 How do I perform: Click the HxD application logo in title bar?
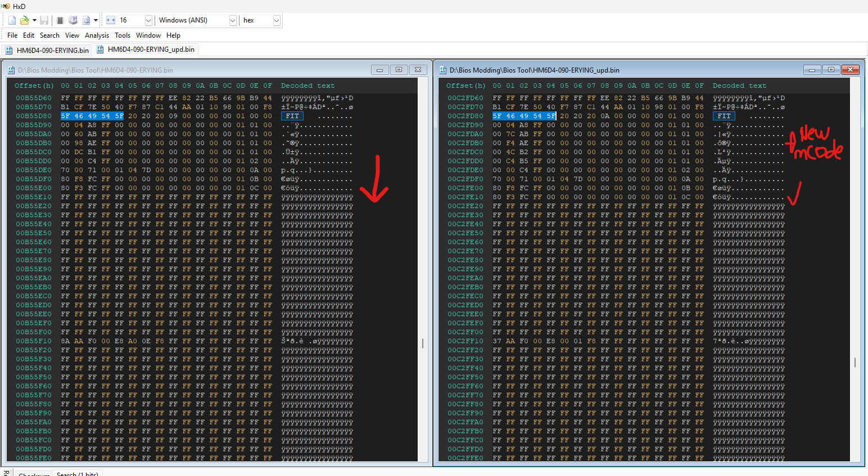pyautogui.click(x=6, y=6)
